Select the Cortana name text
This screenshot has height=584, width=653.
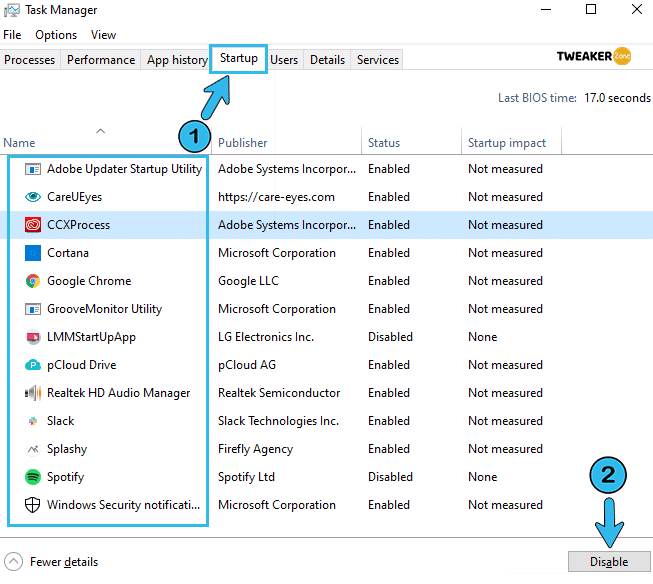click(67, 253)
